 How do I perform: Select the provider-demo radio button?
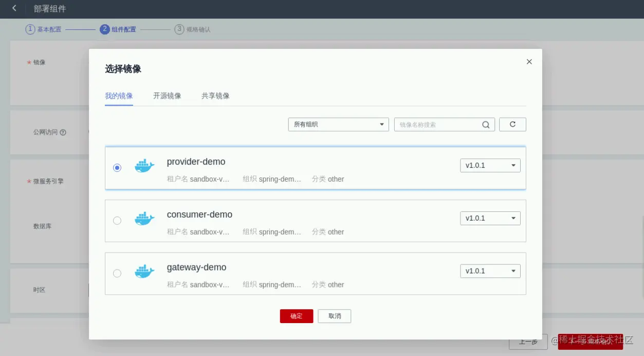click(117, 168)
